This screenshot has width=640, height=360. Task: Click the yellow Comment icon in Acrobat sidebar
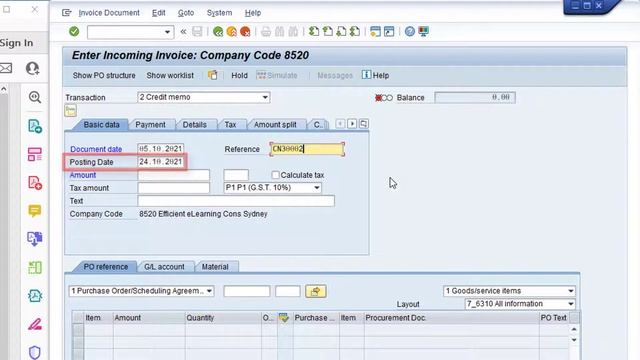tap(35, 211)
